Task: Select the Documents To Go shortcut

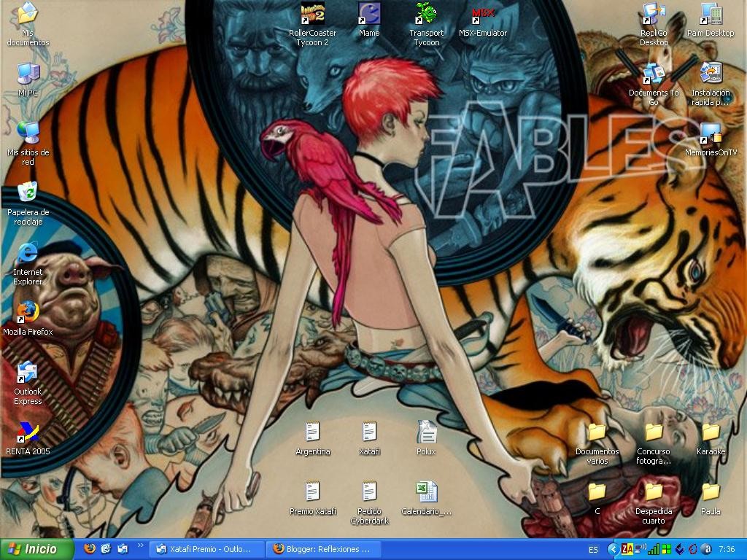Action: click(x=654, y=84)
